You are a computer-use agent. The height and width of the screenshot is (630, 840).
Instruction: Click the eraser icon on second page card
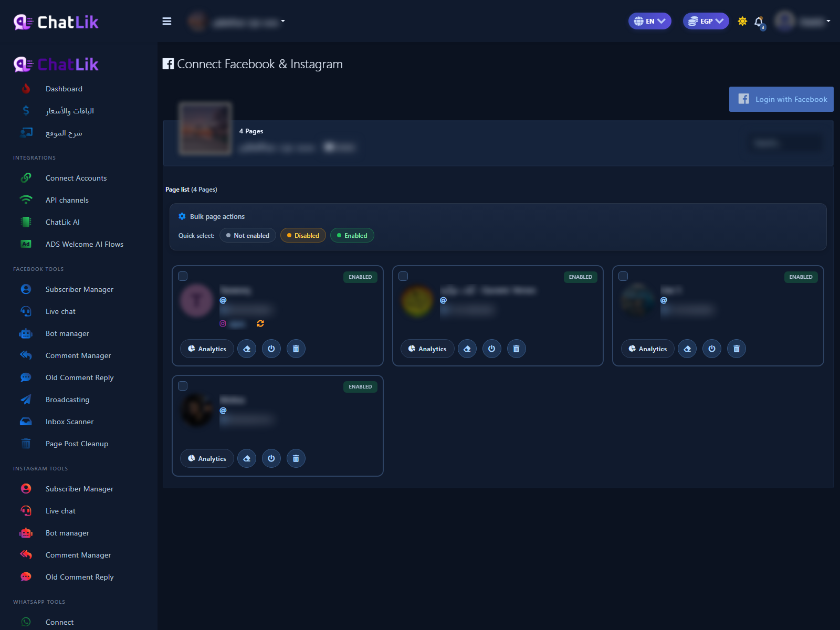pos(467,349)
